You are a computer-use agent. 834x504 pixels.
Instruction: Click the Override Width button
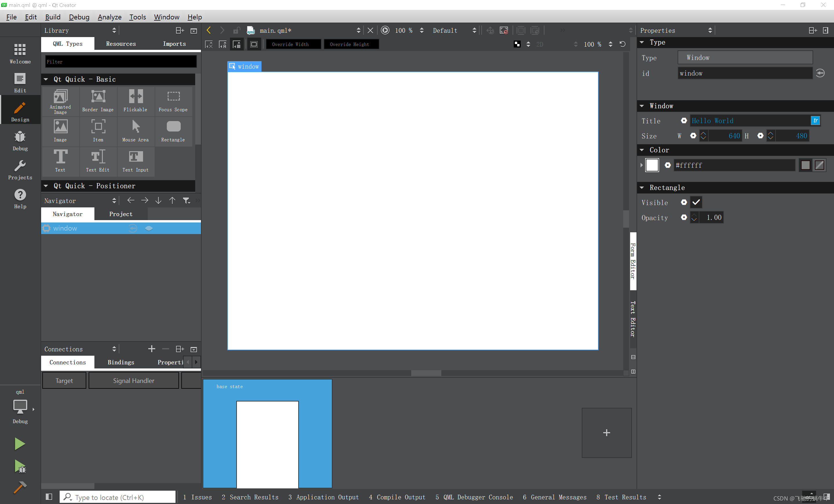tap(294, 43)
